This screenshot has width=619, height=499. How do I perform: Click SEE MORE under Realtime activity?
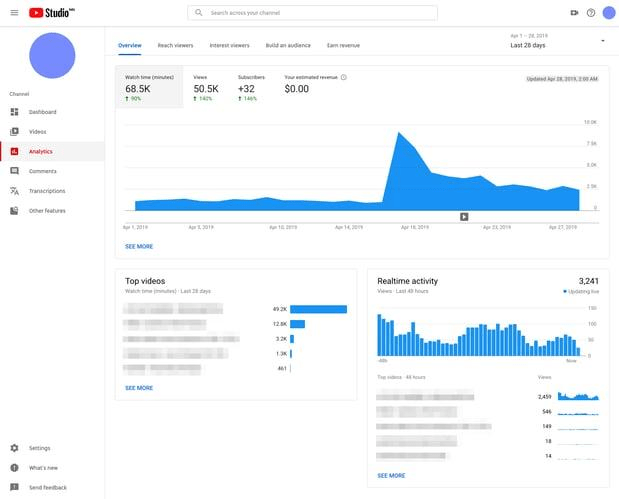coord(391,475)
